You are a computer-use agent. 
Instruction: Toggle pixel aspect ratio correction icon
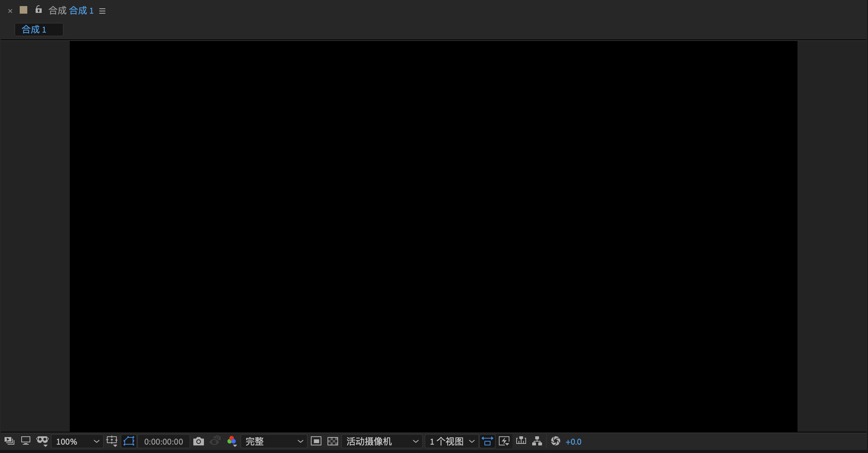tap(487, 441)
